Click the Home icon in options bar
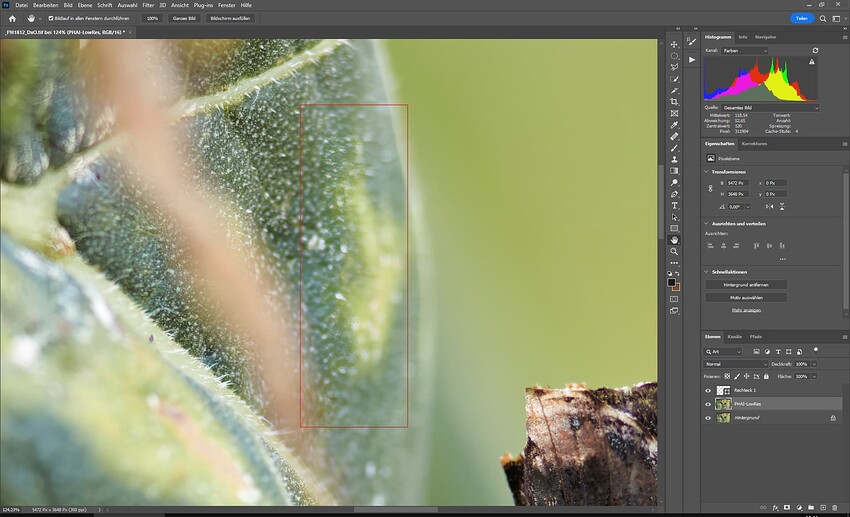Image resolution: width=850 pixels, height=517 pixels. click(12, 18)
